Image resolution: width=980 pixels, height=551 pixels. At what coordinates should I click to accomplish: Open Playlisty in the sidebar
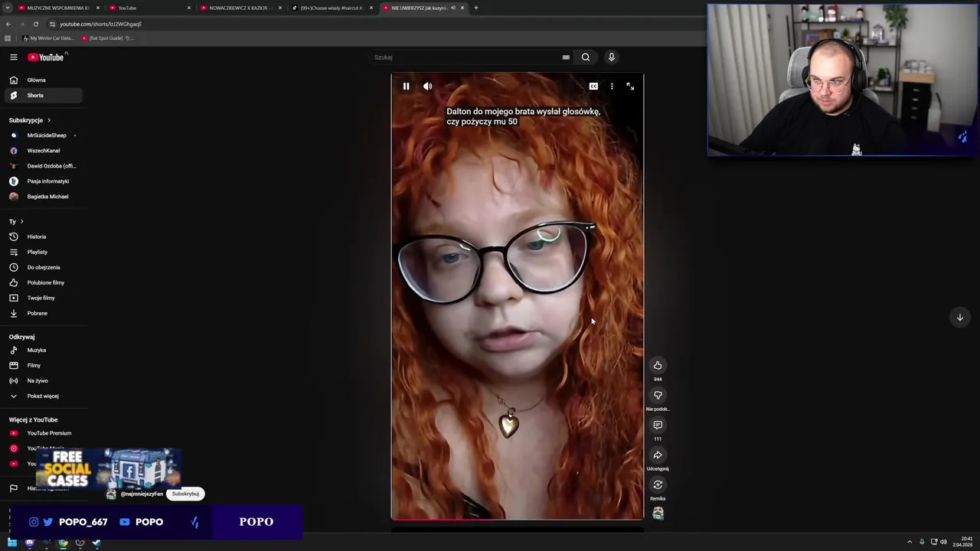(x=43, y=252)
